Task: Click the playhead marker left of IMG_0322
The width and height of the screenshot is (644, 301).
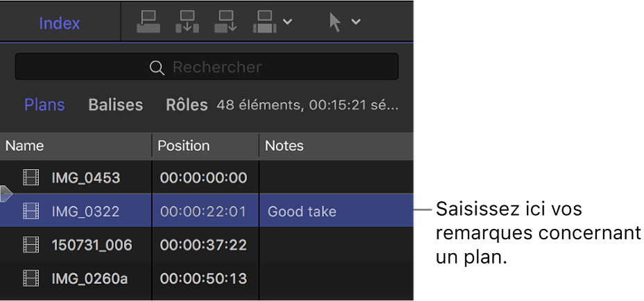Action: pyautogui.click(x=6, y=194)
